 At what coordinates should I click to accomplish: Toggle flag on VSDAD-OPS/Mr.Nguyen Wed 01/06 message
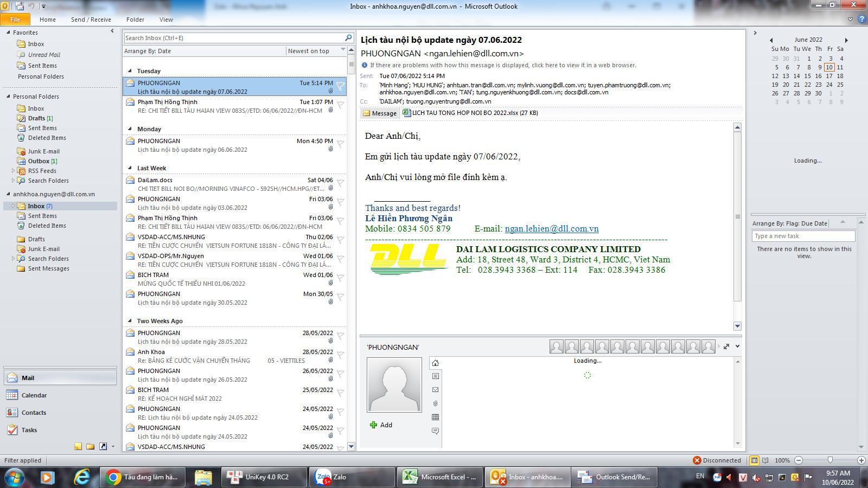pos(340,259)
